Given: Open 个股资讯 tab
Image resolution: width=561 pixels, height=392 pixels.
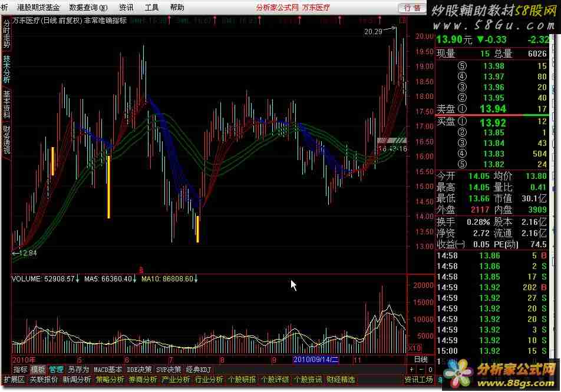Looking at the screenshot, I should click(x=308, y=380).
